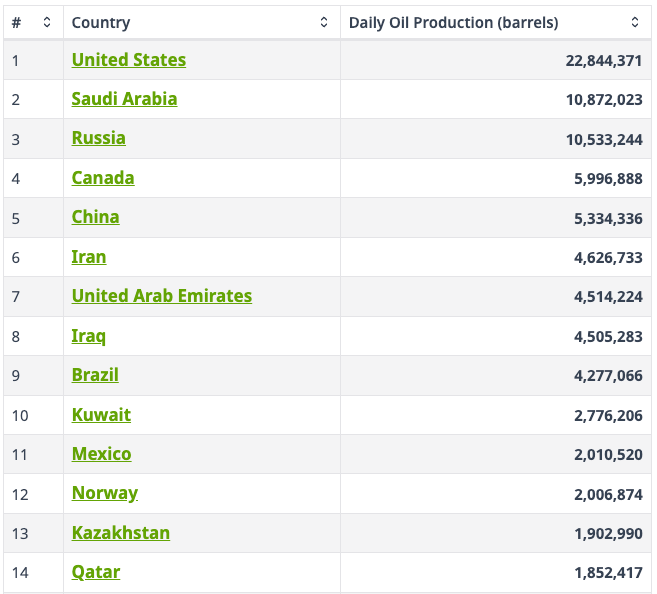Open the Mexico country link
Screen dimensions: 657x594
(x=101, y=454)
